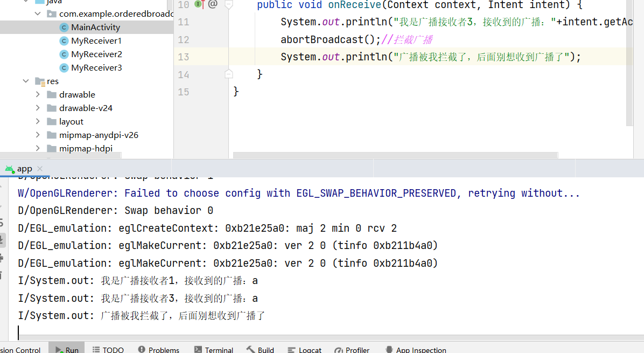Click the W/OpenGLRenderer warning log line
This screenshot has height=353, width=644.
(299, 193)
